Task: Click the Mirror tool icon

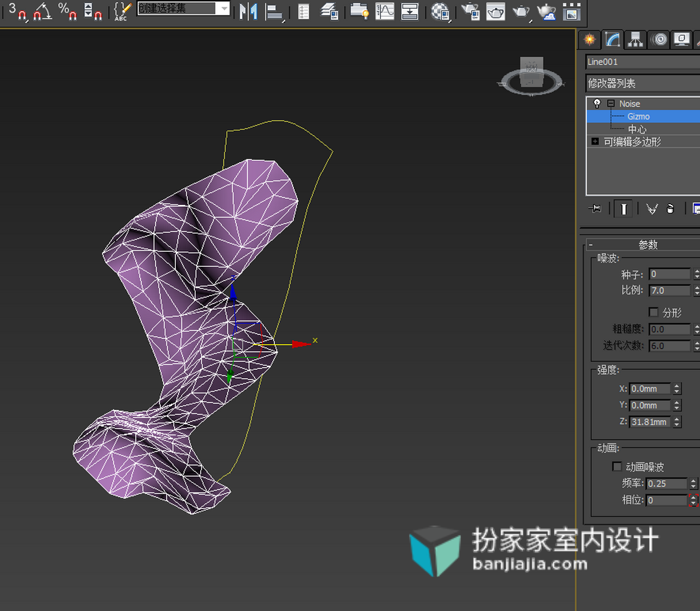Action: [248, 11]
